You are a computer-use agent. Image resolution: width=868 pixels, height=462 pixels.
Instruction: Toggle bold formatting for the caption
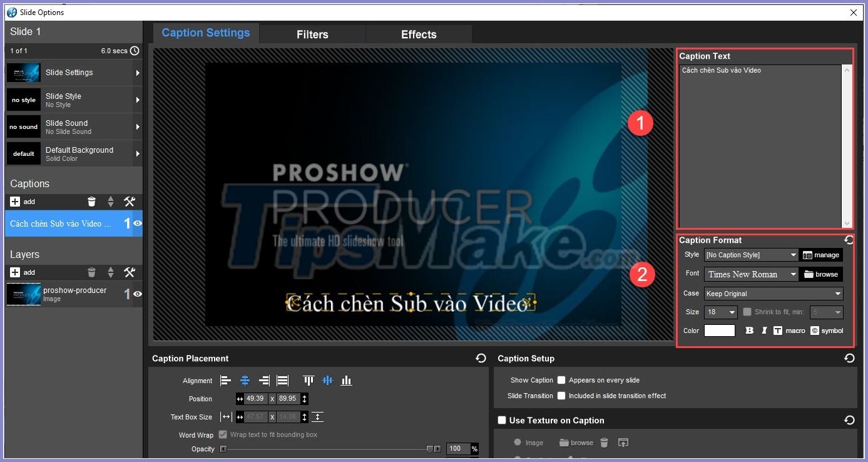[x=749, y=331]
